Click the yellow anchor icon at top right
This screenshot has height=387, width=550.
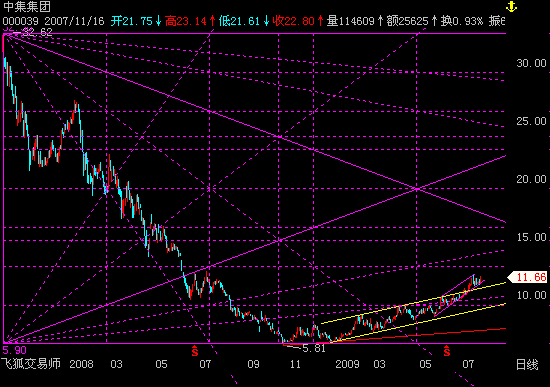tap(511, 7)
